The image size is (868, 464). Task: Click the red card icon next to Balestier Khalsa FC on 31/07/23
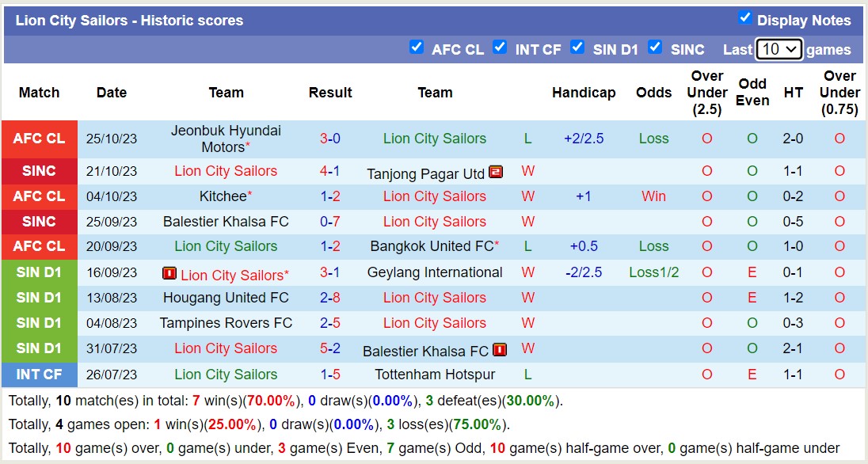(x=500, y=349)
